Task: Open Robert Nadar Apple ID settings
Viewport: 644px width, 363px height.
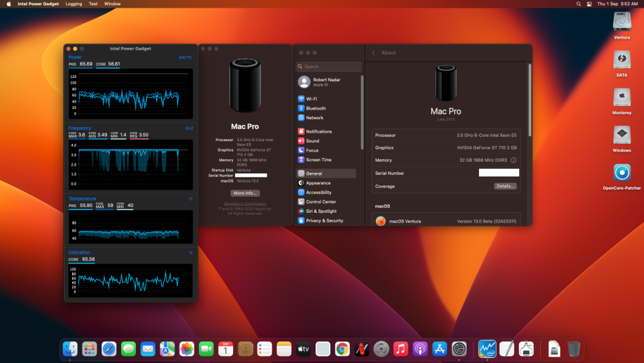Action: tap(327, 82)
